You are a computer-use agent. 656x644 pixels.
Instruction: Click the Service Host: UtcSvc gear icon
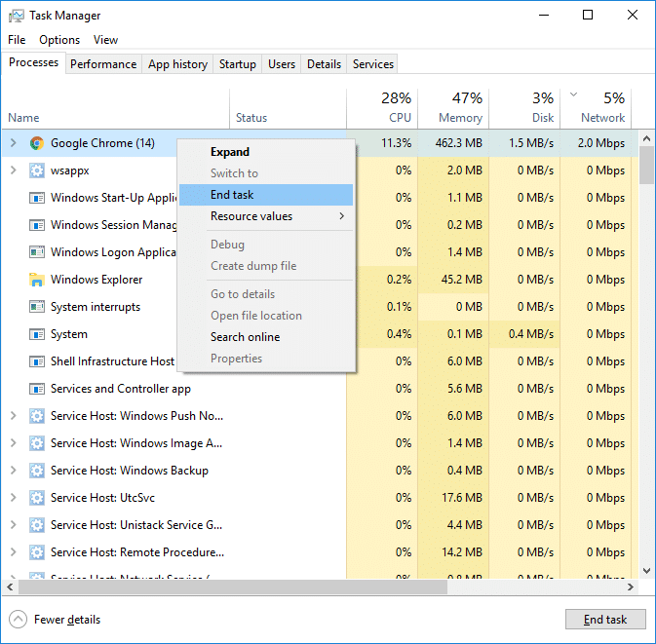coord(37,498)
